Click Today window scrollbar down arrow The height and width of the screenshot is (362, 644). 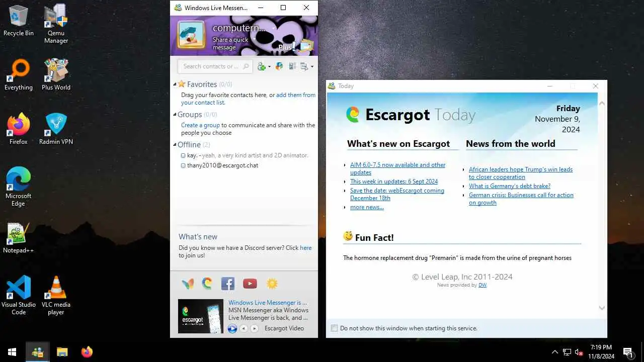click(x=602, y=308)
